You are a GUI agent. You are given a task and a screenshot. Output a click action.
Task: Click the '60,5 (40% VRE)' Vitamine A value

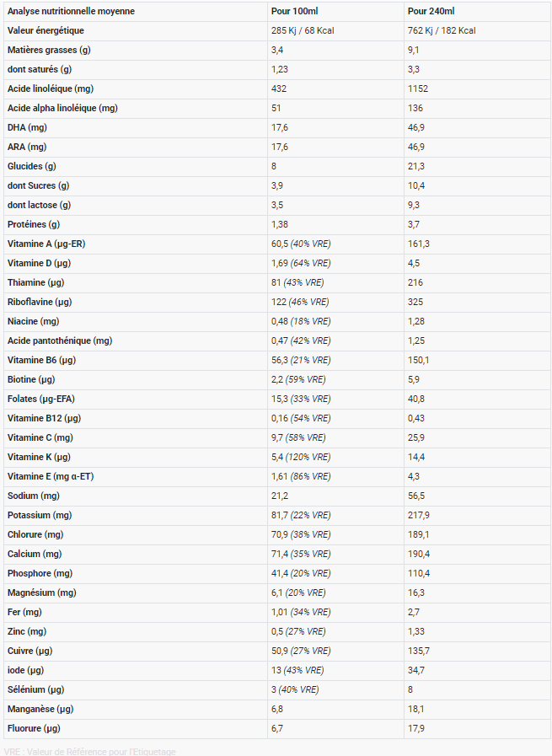pos(301,244)
